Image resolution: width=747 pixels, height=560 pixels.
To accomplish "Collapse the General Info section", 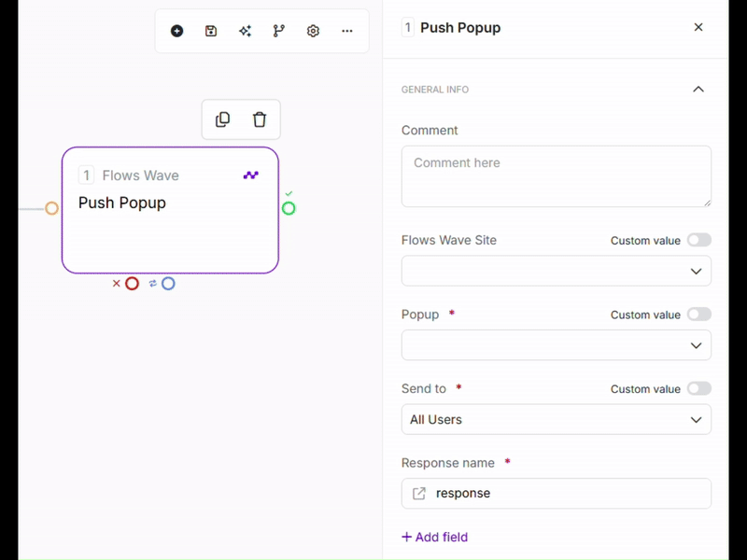I will [698, 90].
